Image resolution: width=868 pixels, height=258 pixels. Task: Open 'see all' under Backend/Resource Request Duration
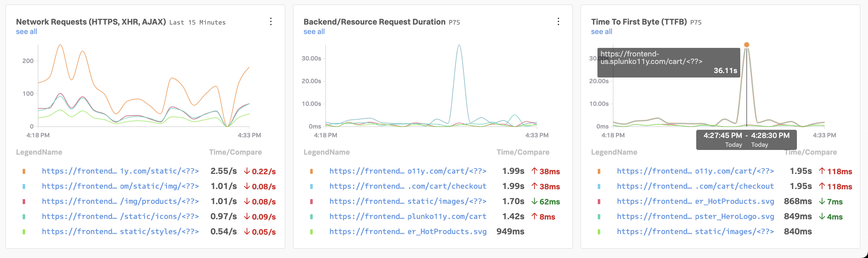[314, 32]
